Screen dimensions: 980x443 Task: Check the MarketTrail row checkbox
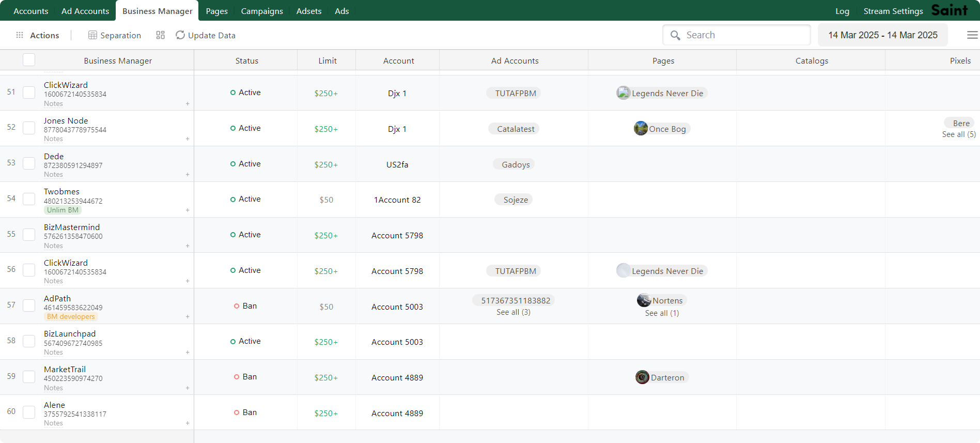tap(29, 377)
